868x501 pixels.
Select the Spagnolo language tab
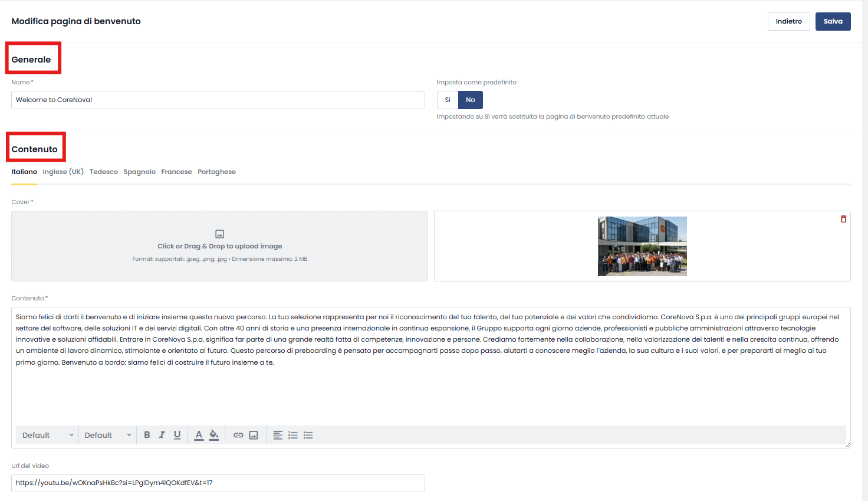pyautogui.click(x=140, y=172)
